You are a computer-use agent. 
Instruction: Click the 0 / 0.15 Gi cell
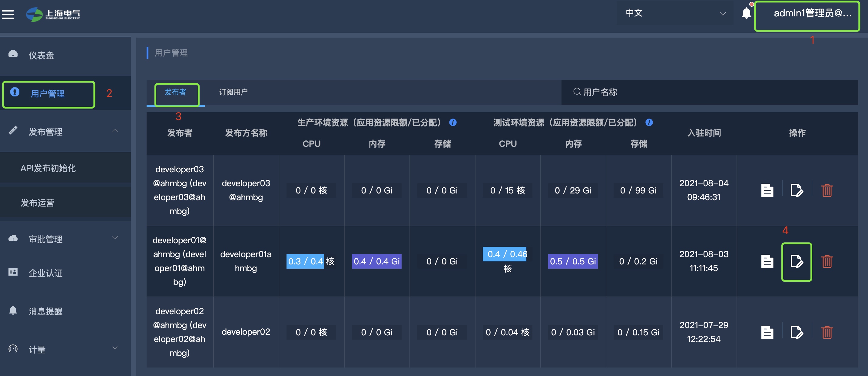[638, 332]
